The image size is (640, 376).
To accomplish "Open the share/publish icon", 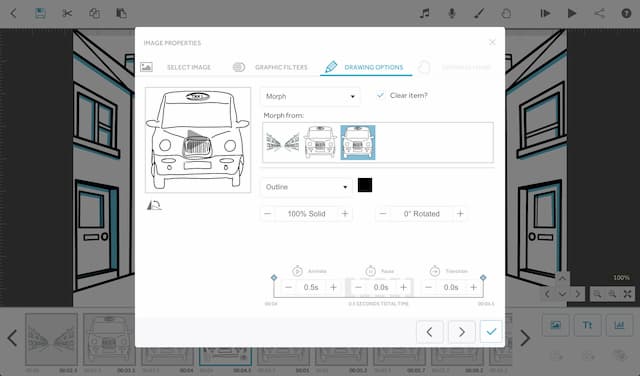I will [599, 13].
